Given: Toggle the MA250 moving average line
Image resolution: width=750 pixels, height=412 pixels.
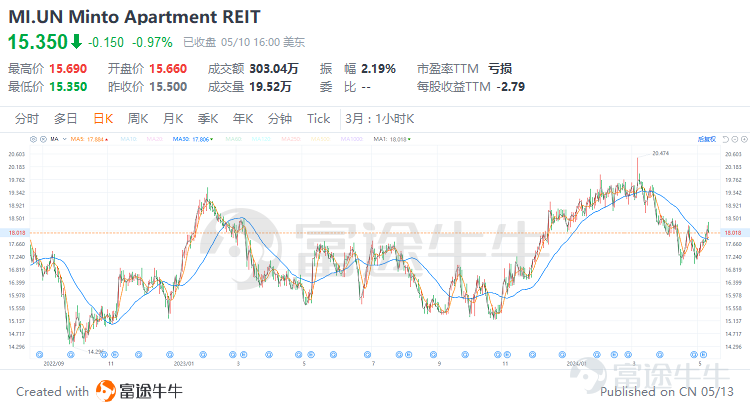Looking at the screenshot, I should [x=291, y=139].
